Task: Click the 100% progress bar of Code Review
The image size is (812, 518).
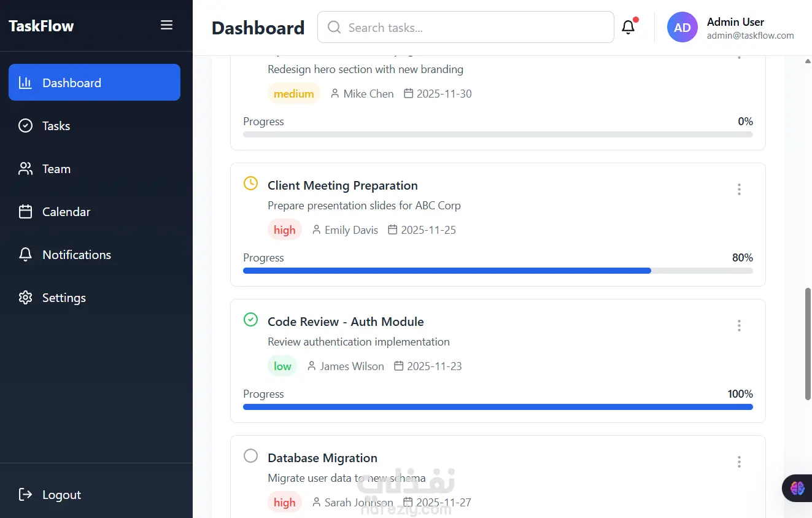Action: (x=498, y=407)
